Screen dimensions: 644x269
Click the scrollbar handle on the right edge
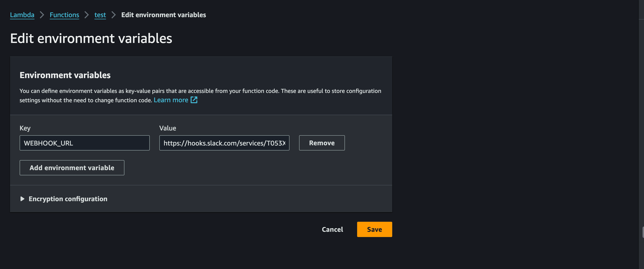642,232
